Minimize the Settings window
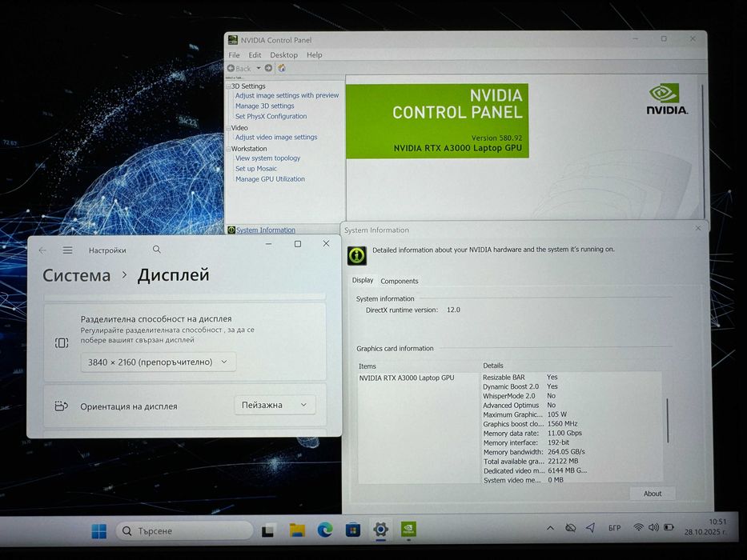Image resolution: width=747 pixels, height=560 pixels. coord(269,244)
